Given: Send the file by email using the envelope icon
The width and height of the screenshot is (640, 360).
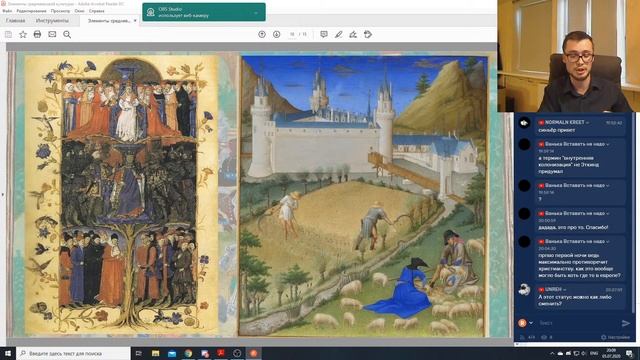Looking at the screenshot, I should (x=52, y=35).
